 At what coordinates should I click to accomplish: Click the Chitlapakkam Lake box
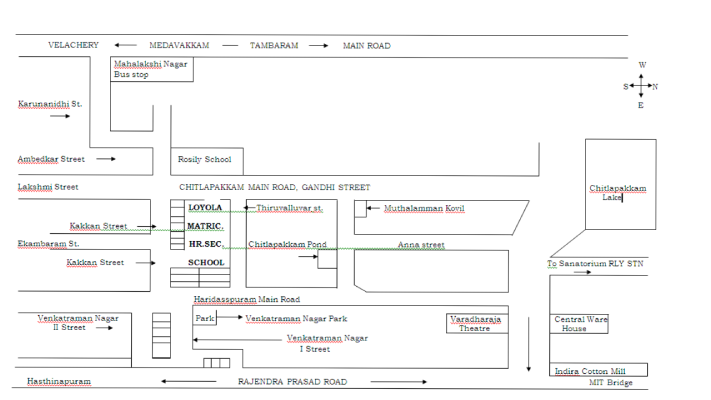pos(620,184)
